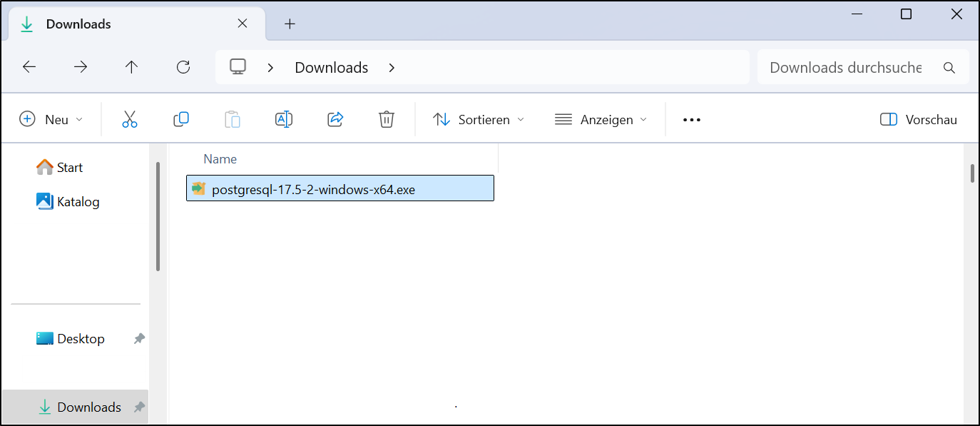Cut the selected file with scissors icon
The width and height of the screenshot is (980, 426).
point(129,119)
